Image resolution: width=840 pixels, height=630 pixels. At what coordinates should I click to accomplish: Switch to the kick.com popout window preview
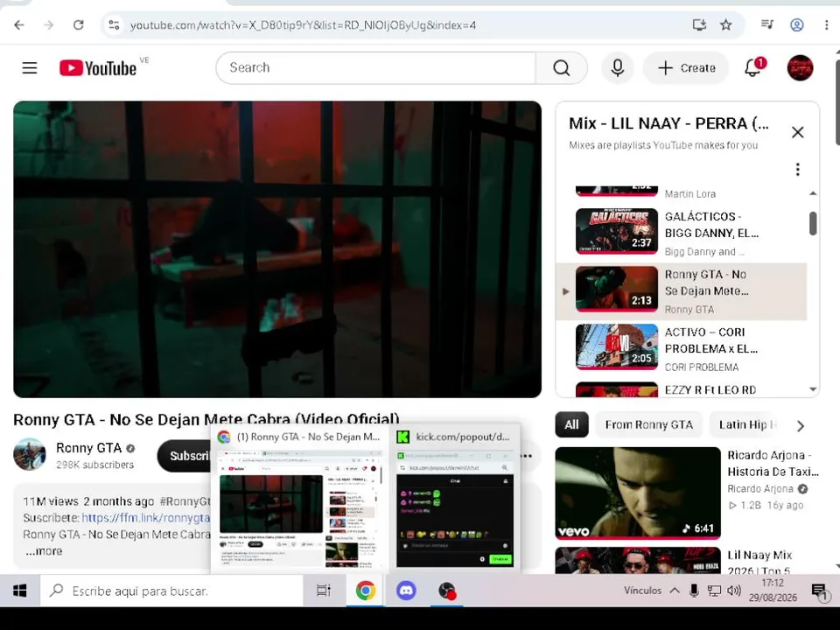click(455, 499)
